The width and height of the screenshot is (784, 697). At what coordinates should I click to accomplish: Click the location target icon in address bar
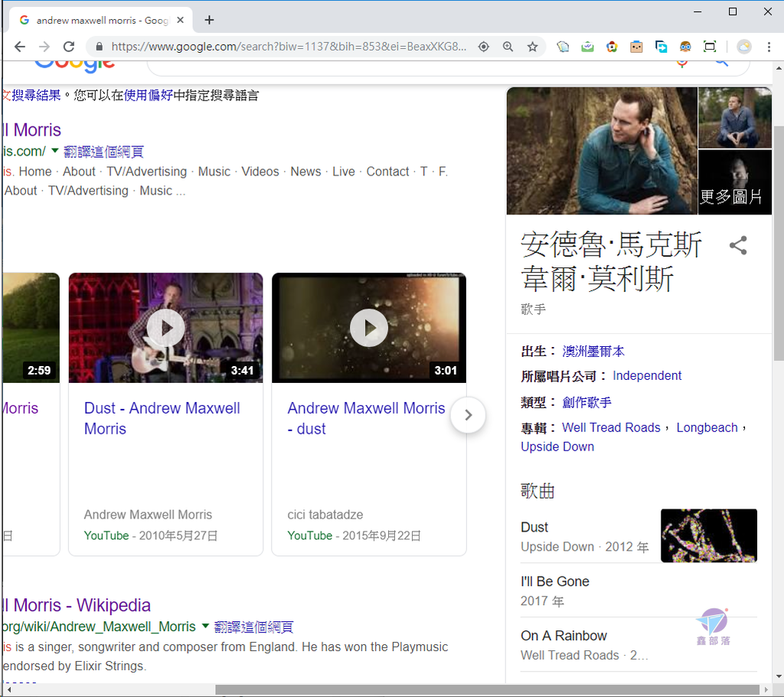[x=484, y=47]
